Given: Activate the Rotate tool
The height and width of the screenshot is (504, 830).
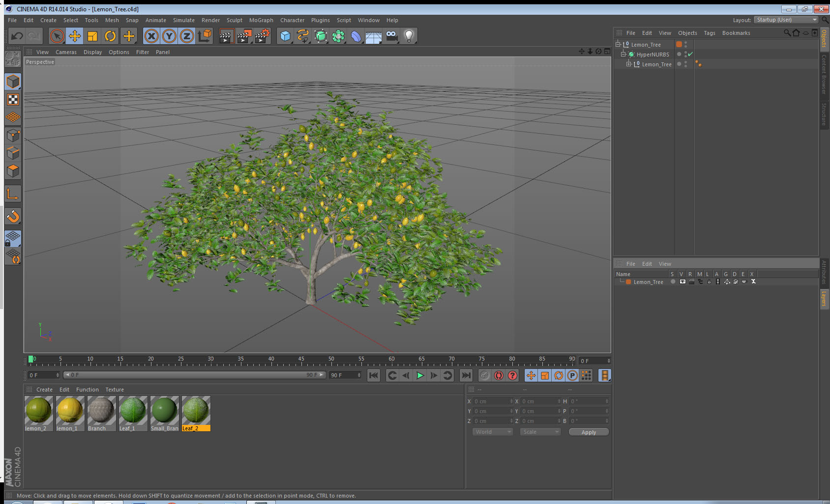Looking at the screenshot, I should (x=110, y=36).
